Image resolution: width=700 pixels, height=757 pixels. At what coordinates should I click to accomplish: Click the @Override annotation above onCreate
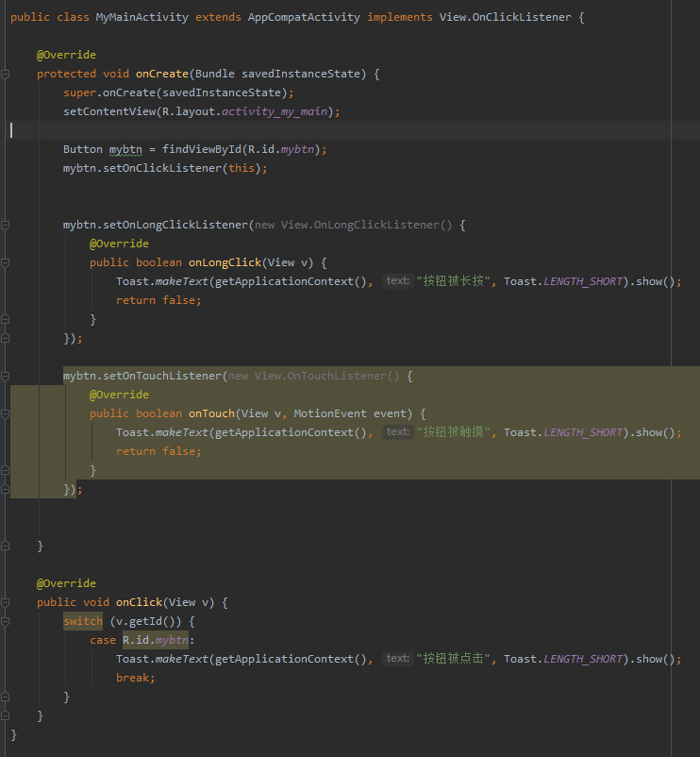pos(66,55)
